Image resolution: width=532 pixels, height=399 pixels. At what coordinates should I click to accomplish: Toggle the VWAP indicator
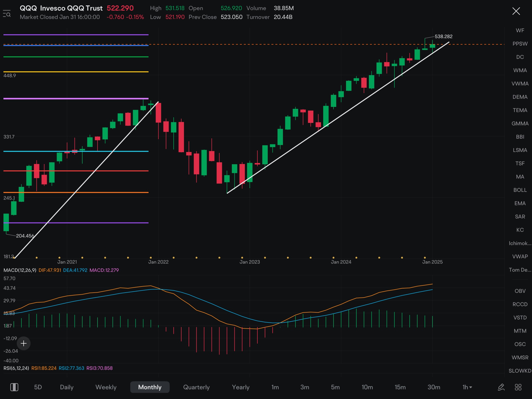click(520, 256)
